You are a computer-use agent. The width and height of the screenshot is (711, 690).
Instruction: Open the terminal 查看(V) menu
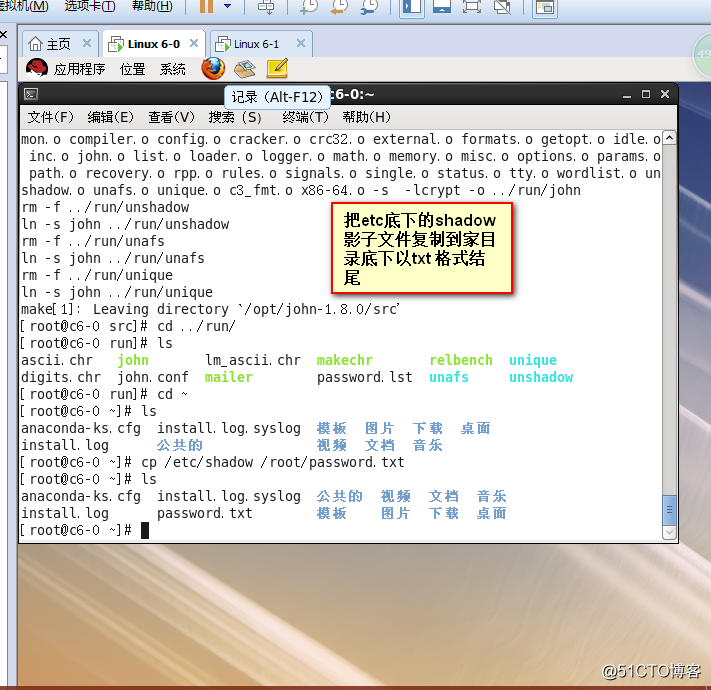171,117
